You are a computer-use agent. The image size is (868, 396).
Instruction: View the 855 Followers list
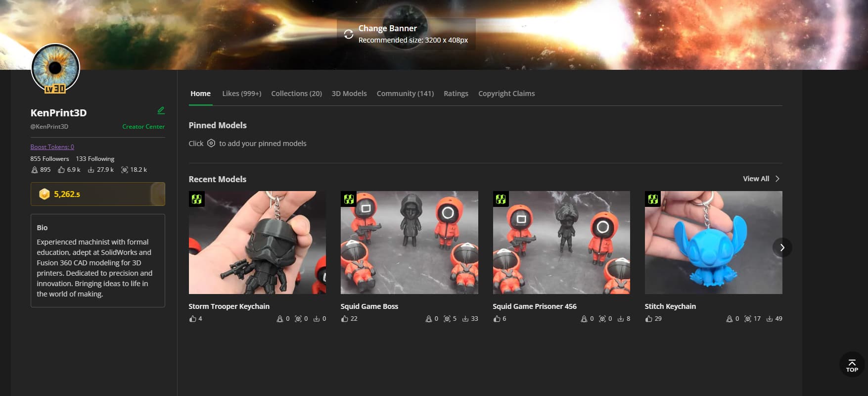coord(49,159)
